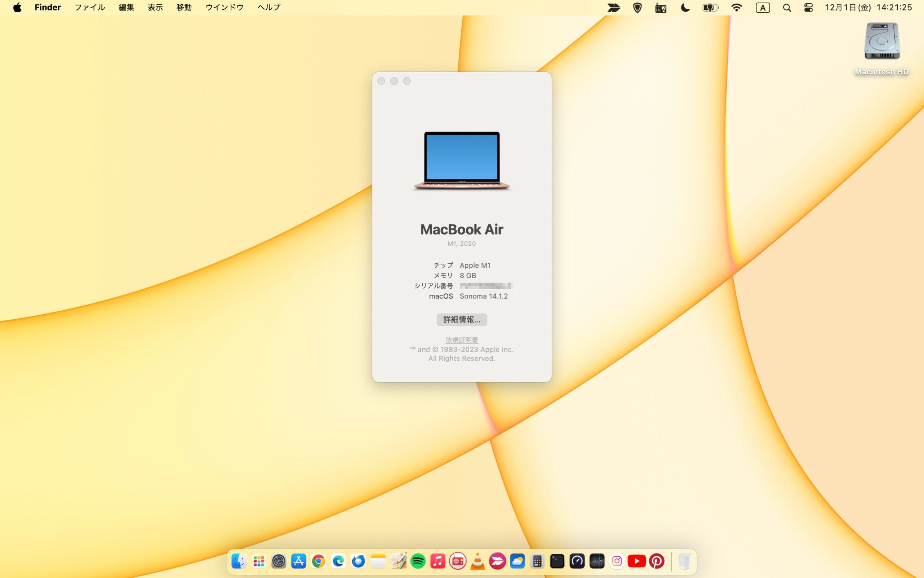
Task: Click the 8 GB memory value
Action: (468, 276)
